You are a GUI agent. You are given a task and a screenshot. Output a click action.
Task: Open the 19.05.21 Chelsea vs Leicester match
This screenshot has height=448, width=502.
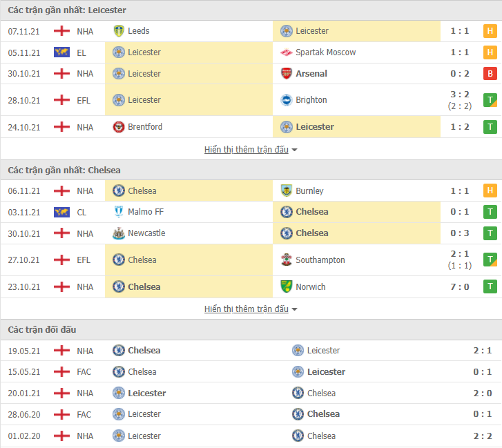coord(251,351)
